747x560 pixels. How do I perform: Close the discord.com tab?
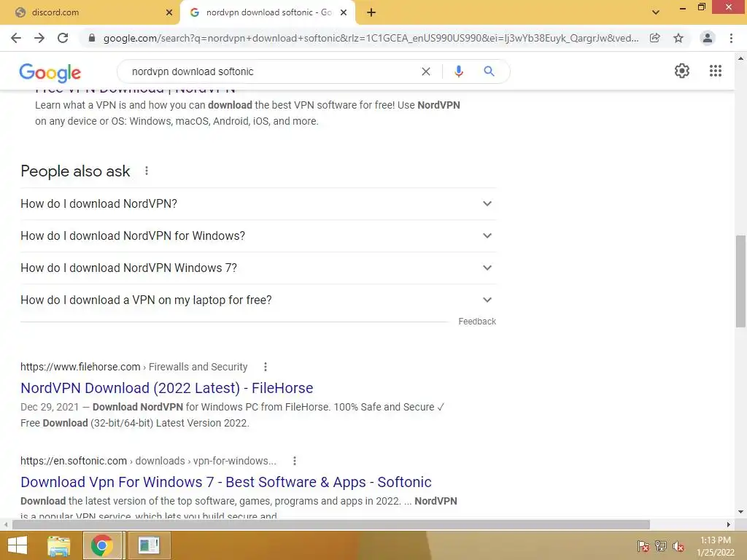(169, 12)
